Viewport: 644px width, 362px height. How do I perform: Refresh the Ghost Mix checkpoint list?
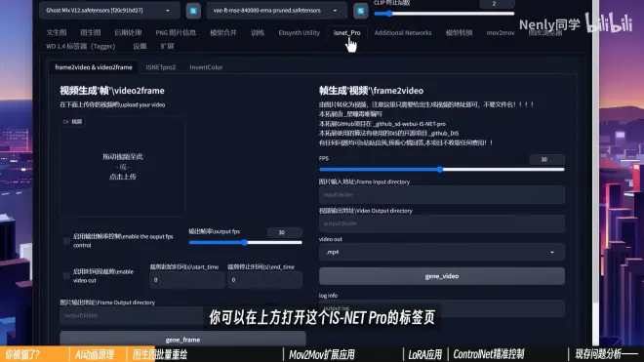pyautogui.click(x=193, y=11)
